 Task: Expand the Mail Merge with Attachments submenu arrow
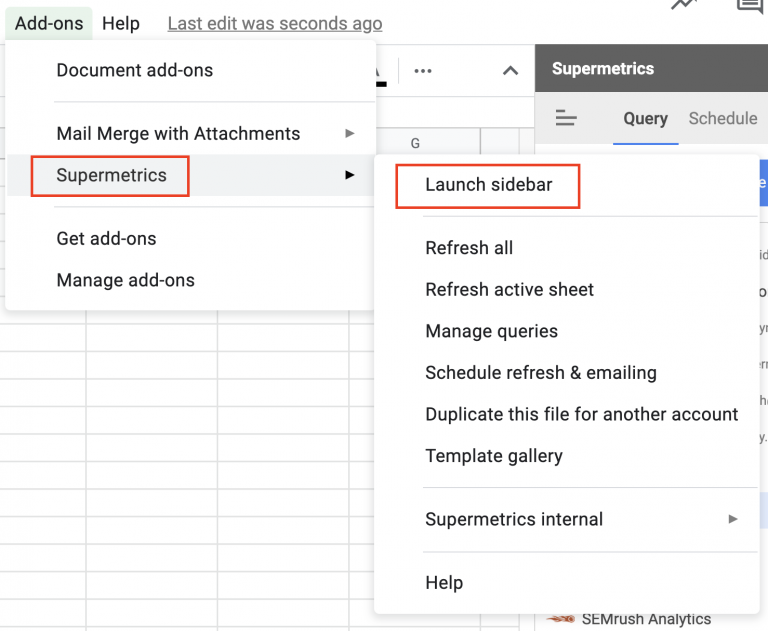pos(349,133)
